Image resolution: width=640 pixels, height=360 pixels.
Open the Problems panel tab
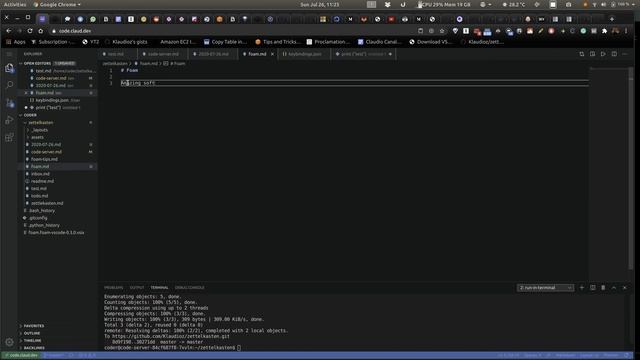tap(113, 288)
